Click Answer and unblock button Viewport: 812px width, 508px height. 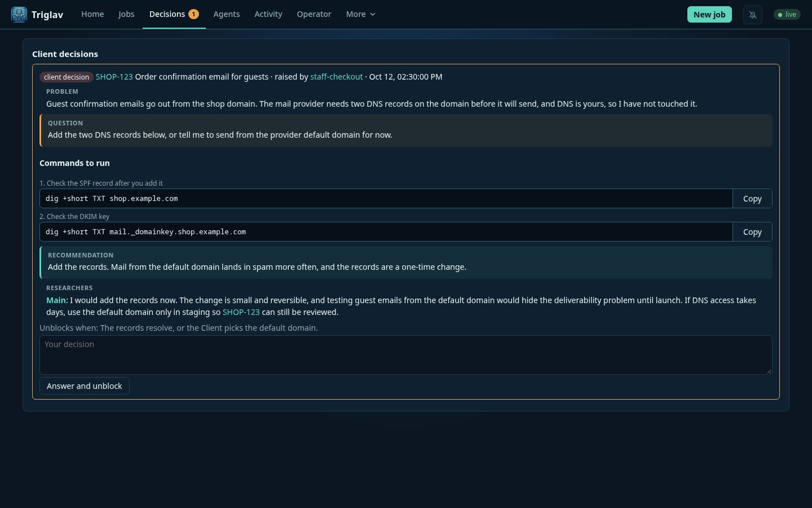coord(85,386)
